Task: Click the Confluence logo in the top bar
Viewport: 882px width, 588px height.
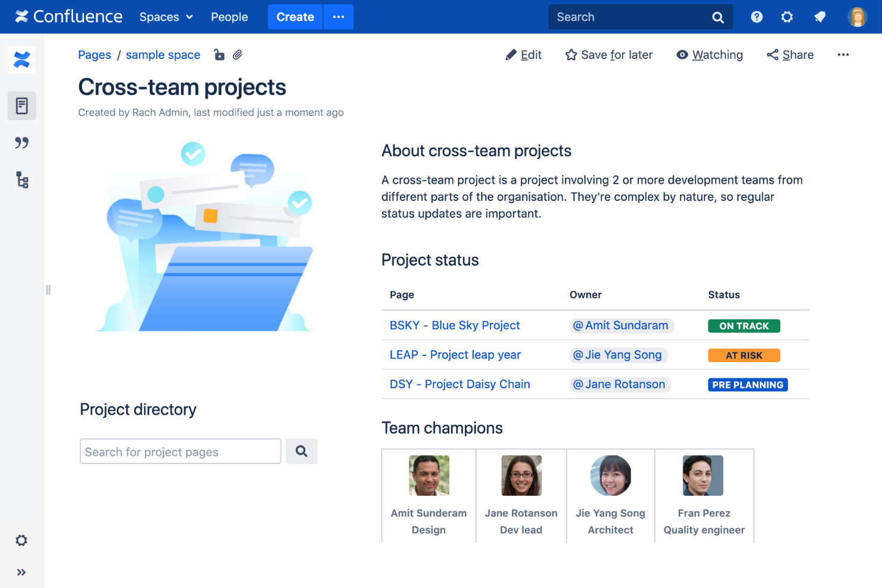Action: [x=68, y=16]
